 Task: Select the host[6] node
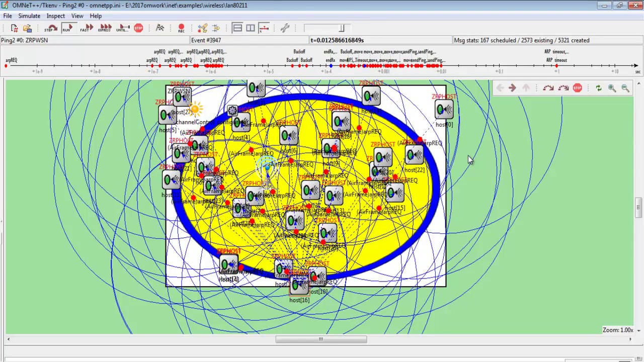pyautogui.click(x=289, y=136)
